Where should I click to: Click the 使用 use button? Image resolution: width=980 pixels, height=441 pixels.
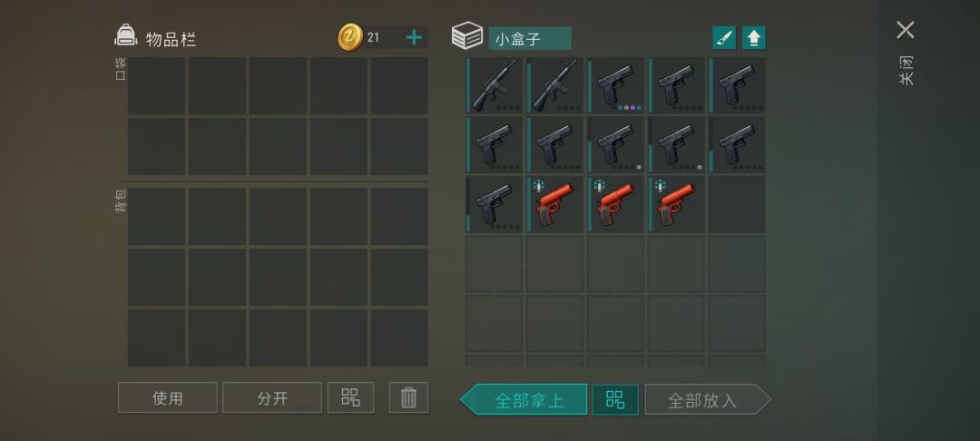(168, 397)
